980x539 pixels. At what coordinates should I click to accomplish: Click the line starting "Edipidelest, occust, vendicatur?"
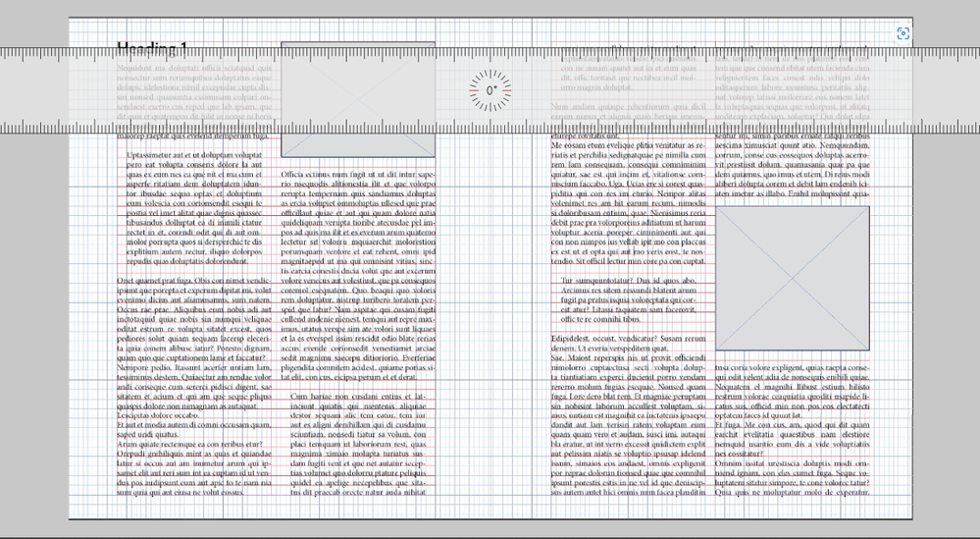pyautogui.click(x=628, y=339)
